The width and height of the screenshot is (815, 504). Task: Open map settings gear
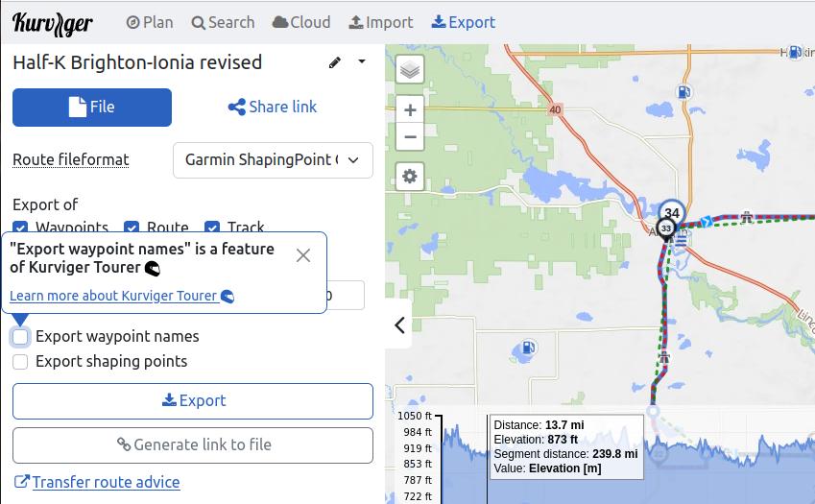[410, 177]
